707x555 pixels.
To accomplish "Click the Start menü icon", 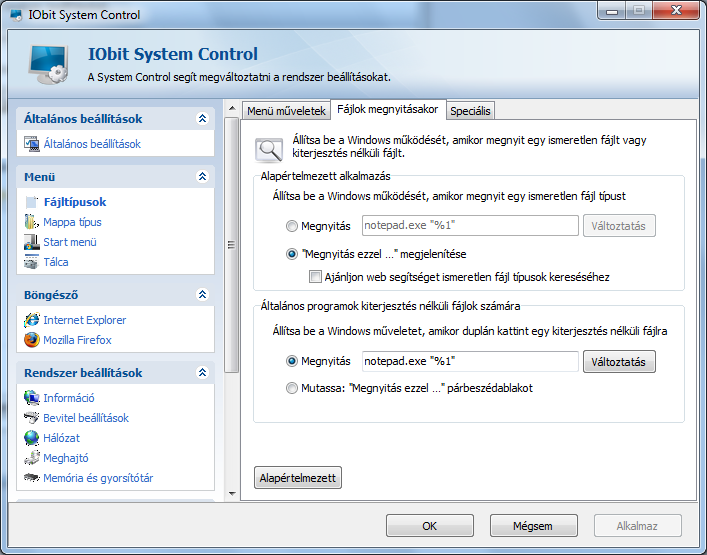I will [x=32, y=242].
